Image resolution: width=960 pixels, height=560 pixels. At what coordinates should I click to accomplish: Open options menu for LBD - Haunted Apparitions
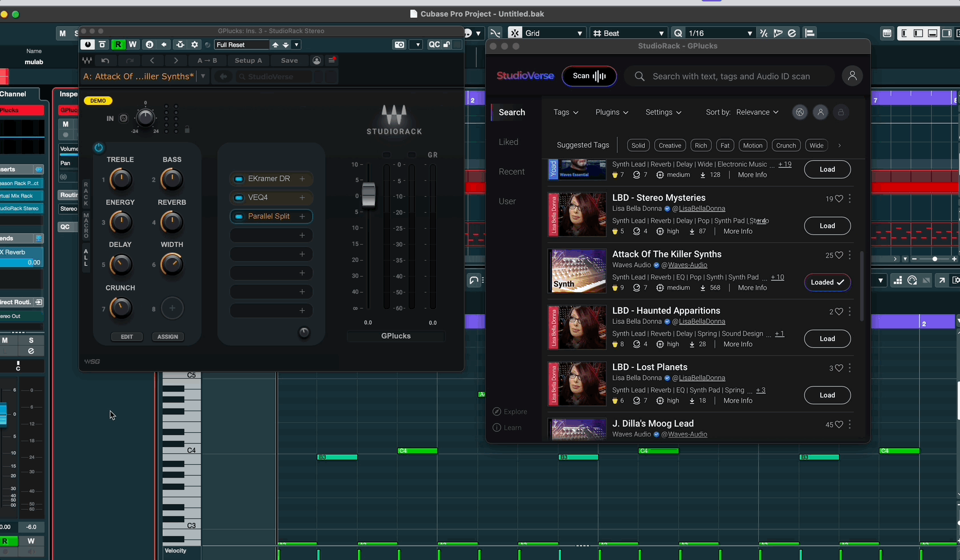850,311
